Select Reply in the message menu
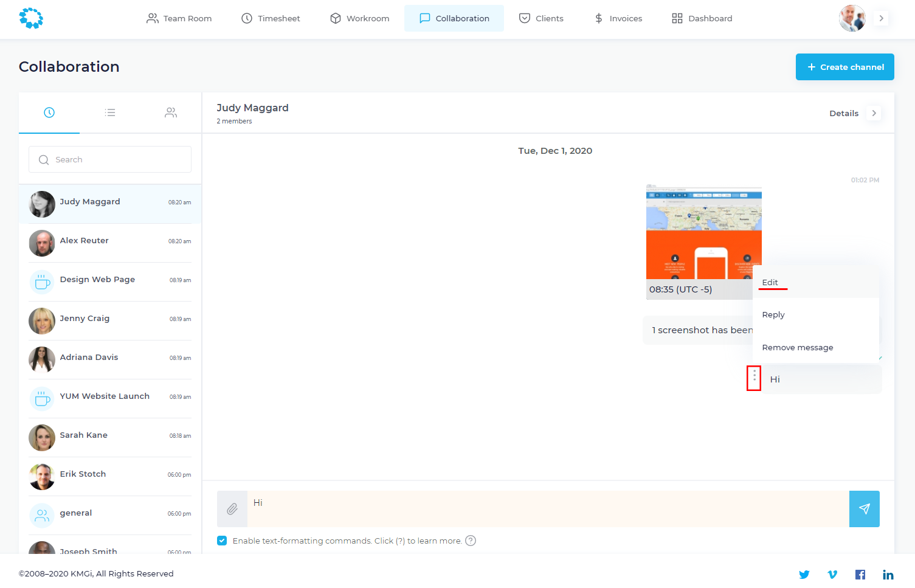The width and height of the screenshot is (915, 588). 773,314
